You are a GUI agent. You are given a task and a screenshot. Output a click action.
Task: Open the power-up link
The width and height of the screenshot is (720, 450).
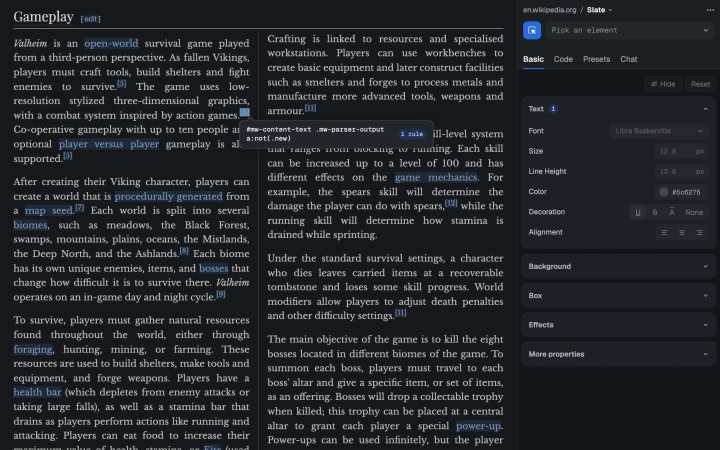[478, 426]
